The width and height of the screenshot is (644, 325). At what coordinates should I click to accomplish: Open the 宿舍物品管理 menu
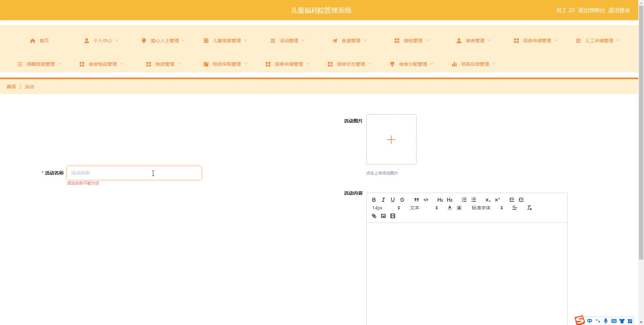(x=101, y=64)
